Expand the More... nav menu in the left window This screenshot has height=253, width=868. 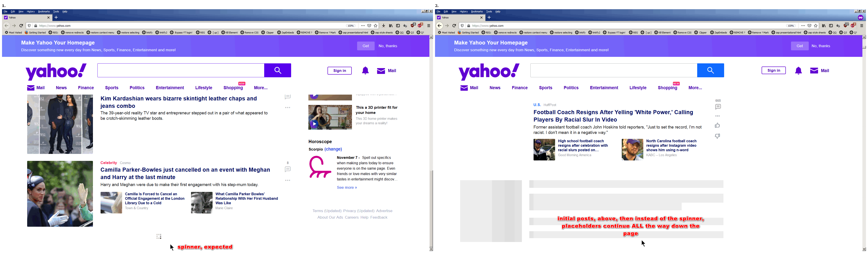pyautogui.click(x=260, y=88)
